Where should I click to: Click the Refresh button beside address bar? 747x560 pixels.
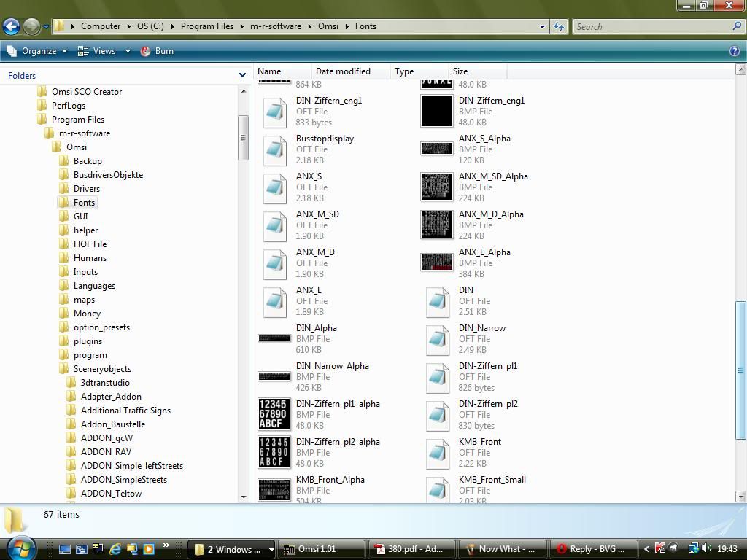(x=559, y=26)
